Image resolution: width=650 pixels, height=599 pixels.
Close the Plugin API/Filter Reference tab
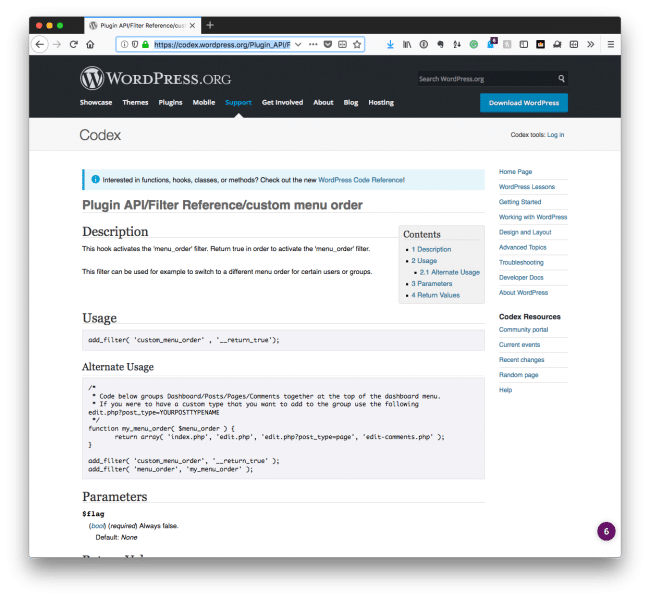pos(192,26)
